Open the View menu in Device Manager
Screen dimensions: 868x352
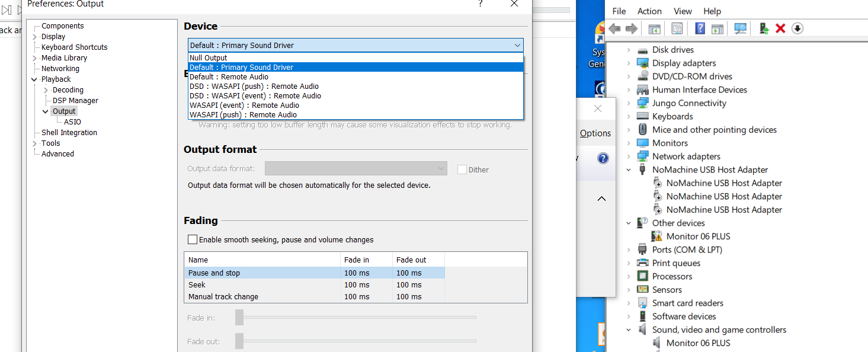683,11
